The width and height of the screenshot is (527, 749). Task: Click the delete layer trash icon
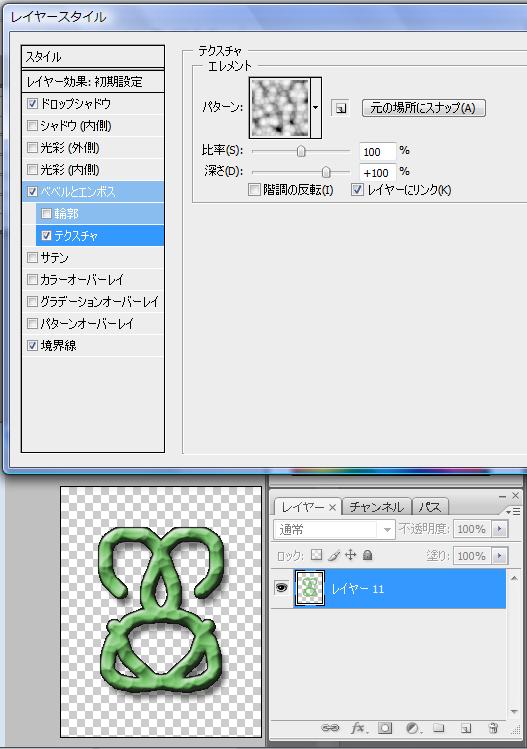tap(494, 728)
